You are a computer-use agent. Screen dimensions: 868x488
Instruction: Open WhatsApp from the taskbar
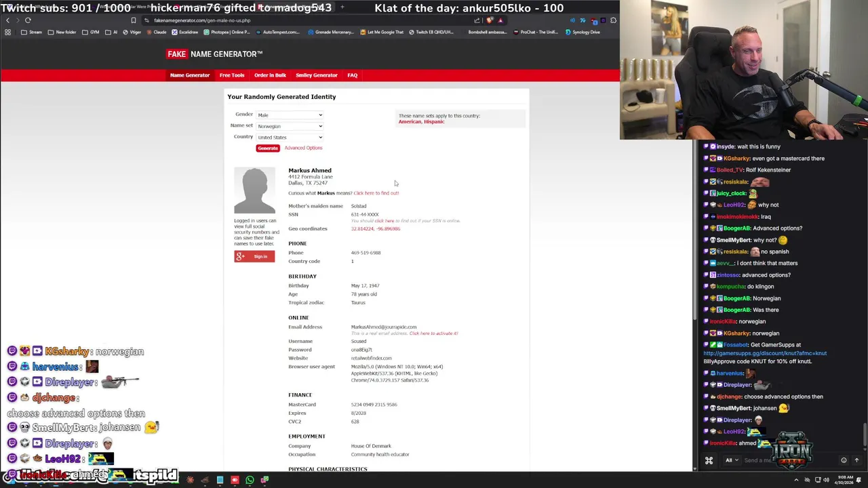click(250, 480)
